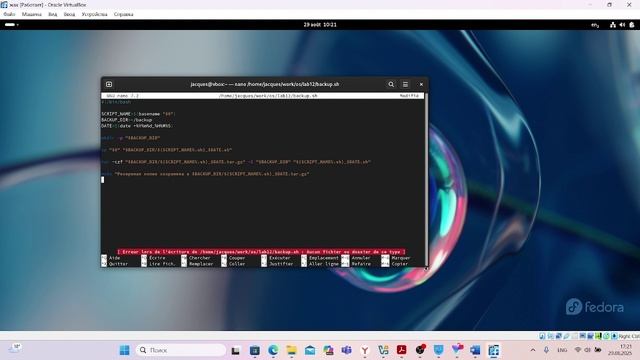Click the microphone tray icon
This screenshot has width=640, height=360.
546,350
